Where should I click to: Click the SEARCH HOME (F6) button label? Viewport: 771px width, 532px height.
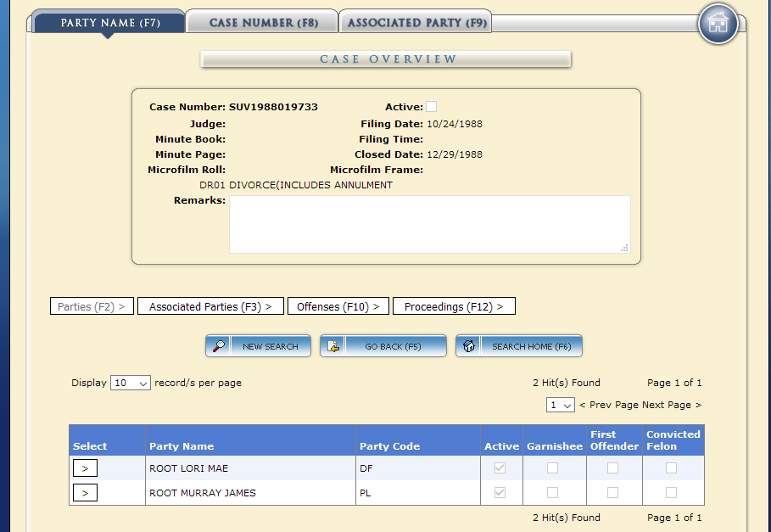[532, 347]
